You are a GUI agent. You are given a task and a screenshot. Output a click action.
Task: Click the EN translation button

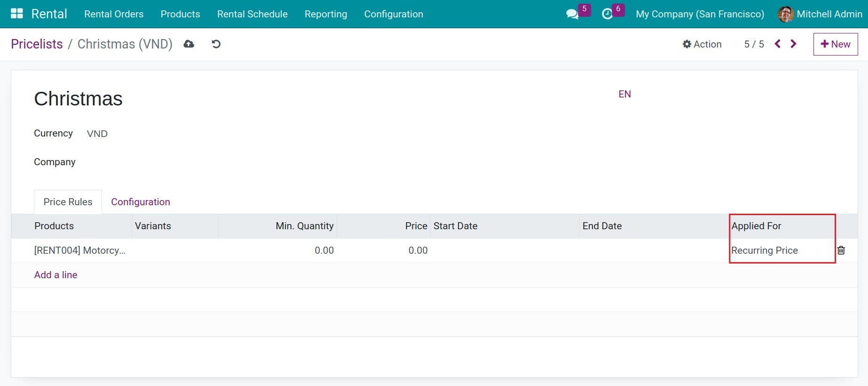[x=624, y=94]
